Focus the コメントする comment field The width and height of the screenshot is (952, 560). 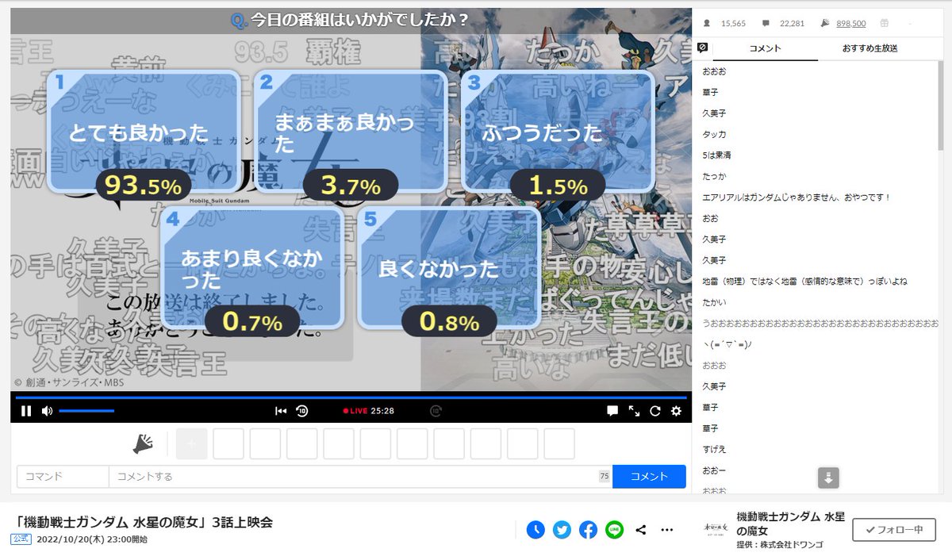tap(360, 477)
